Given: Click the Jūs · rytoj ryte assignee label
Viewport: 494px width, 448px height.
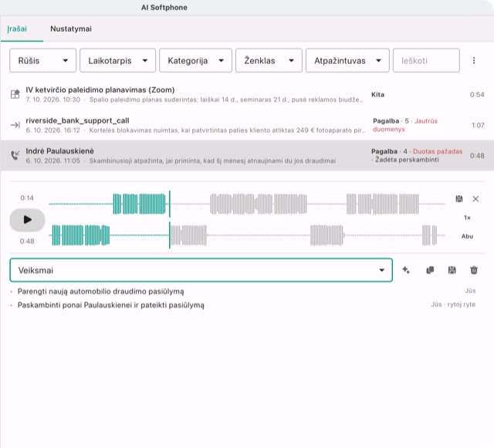Looking at the screenshot, I should 453,305.
